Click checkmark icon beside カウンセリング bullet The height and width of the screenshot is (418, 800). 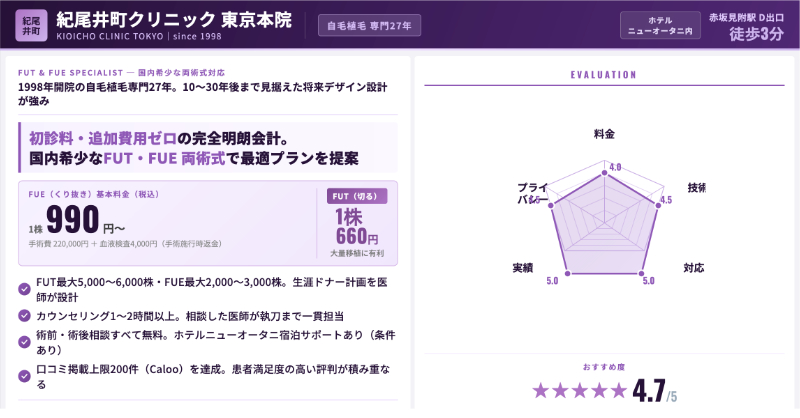25,315
